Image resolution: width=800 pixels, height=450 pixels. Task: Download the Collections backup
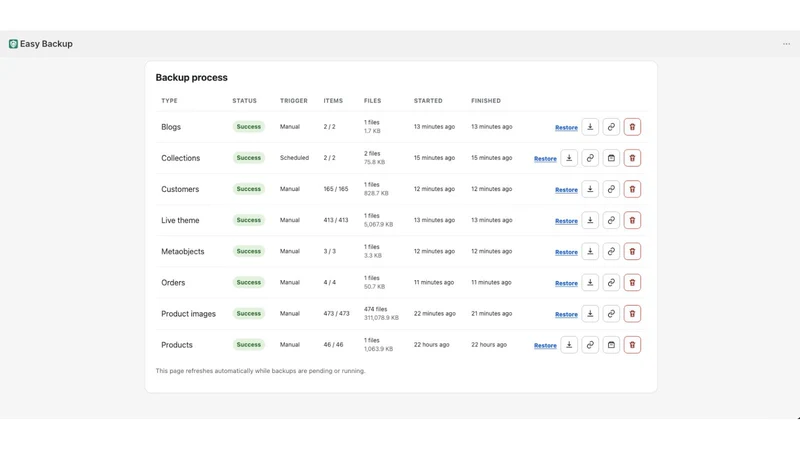(569, 158)
